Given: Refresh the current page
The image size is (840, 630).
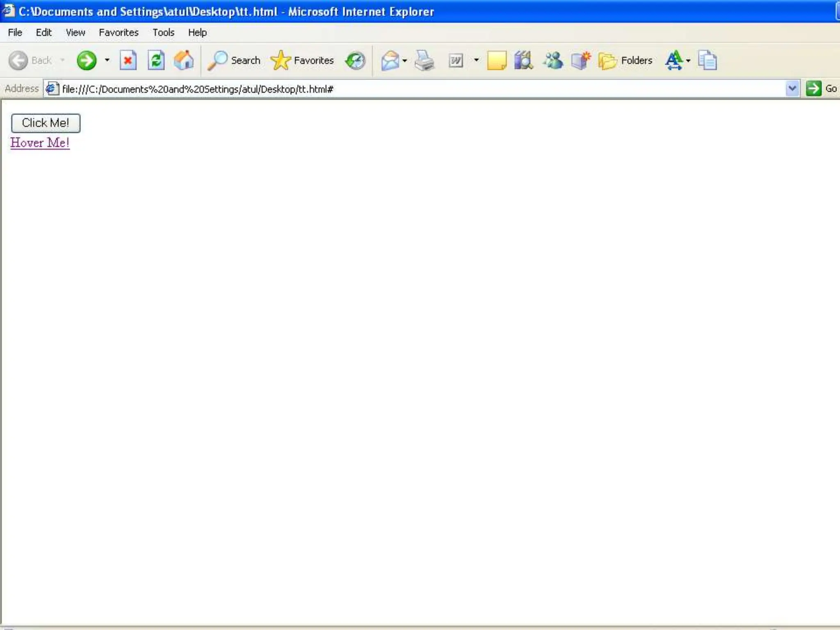Looking at the screenshot, I should pos(156,61).
